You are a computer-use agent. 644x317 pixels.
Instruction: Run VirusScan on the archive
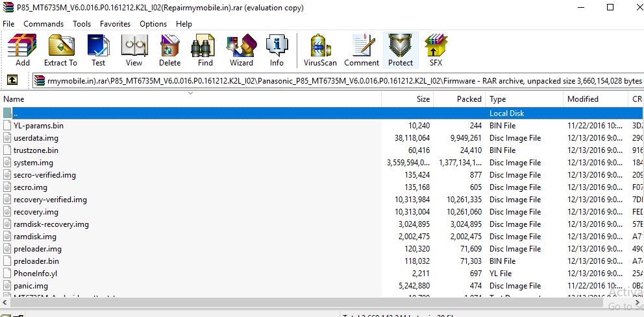[319, 51]
